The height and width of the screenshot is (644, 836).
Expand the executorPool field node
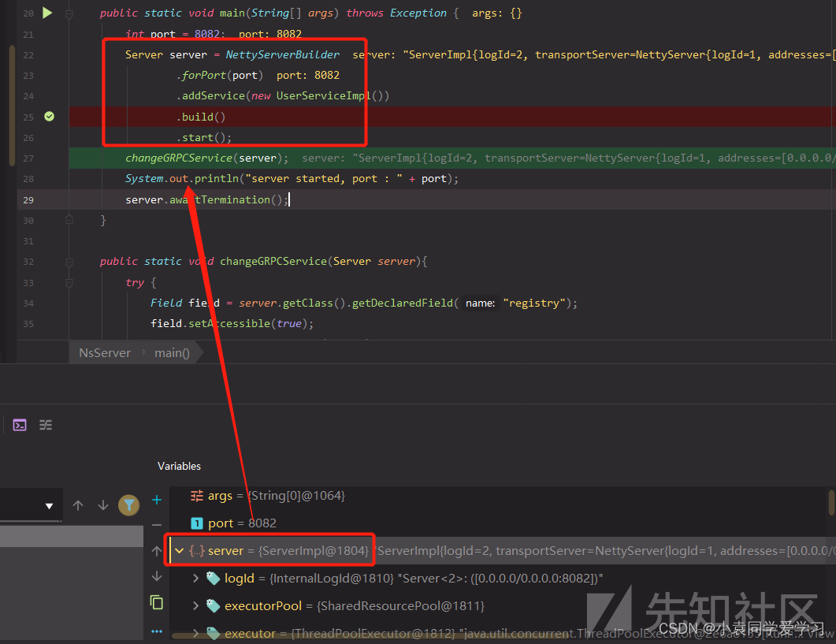pos(195,605)
